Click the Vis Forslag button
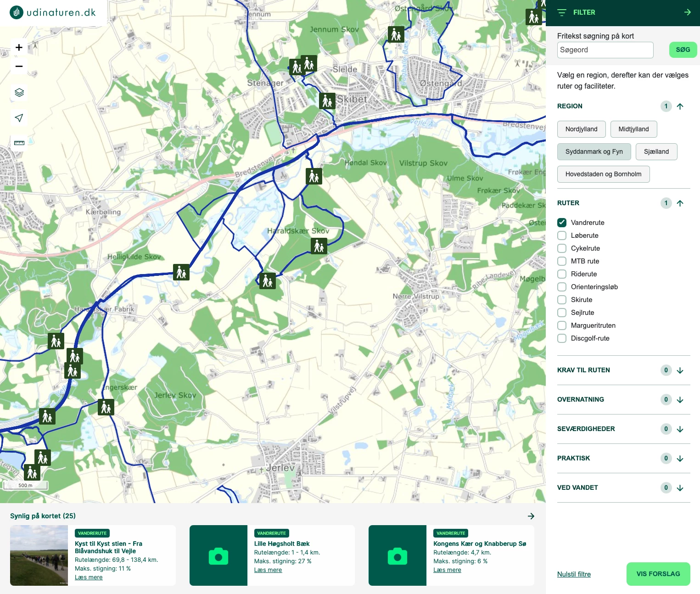This screenshot has width=700, height=594. (x=658, y=574)
